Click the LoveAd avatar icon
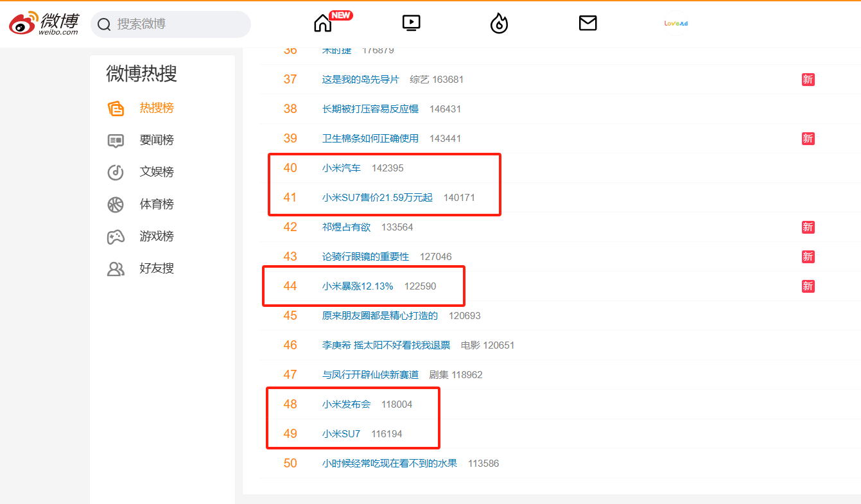This screenshot has width=861, height=504. point(676,24)
